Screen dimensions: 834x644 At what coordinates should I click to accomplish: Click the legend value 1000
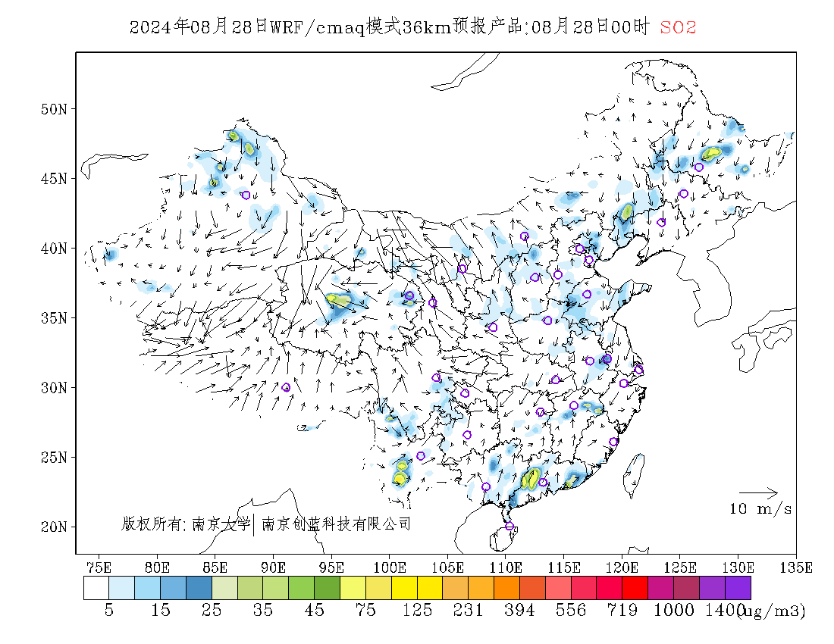click(673, 610)
